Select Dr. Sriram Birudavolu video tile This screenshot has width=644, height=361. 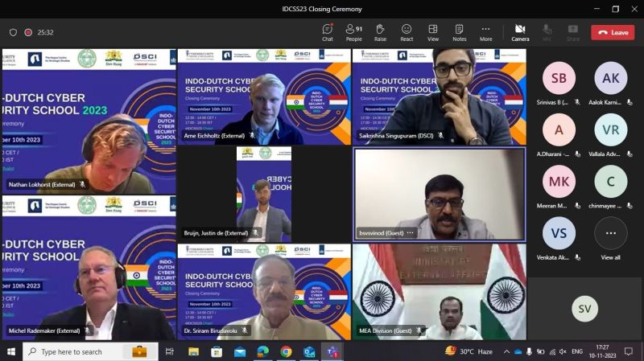pos(264,292)
